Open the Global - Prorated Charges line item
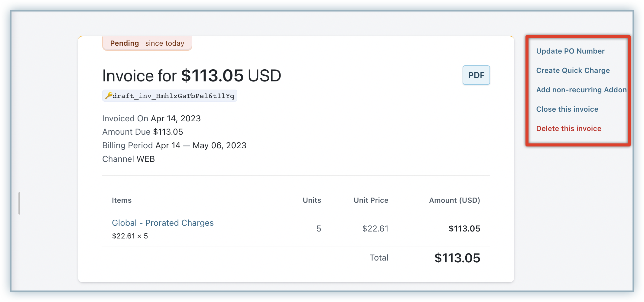This screenshot has height=302, width=644. [163, 223]
